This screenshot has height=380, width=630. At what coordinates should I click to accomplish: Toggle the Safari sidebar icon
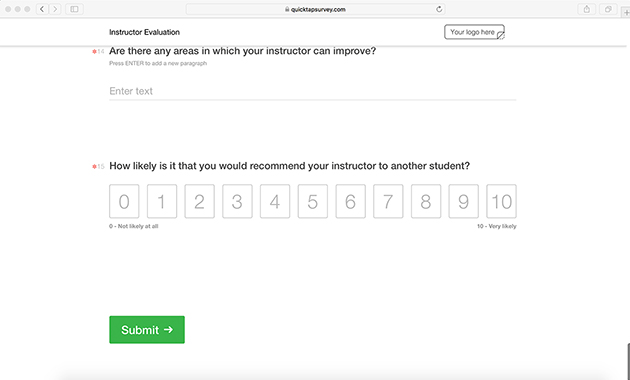point(74,9)
